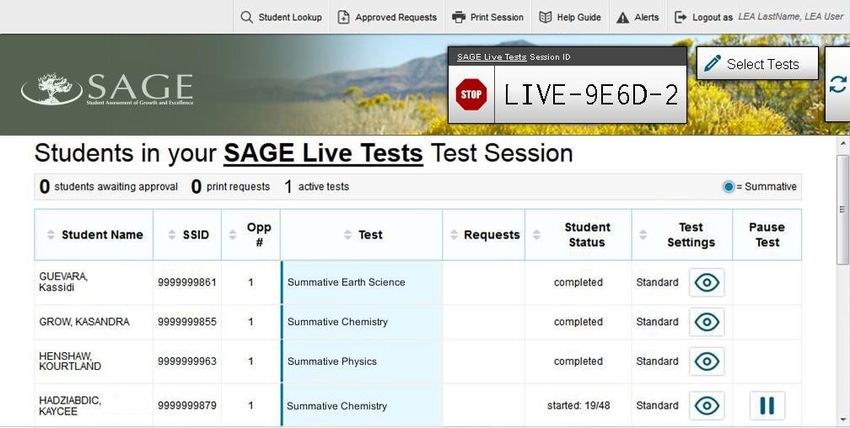Click SAGE Live Tests heading link
The image size is (850, 428).
(323, 153)
